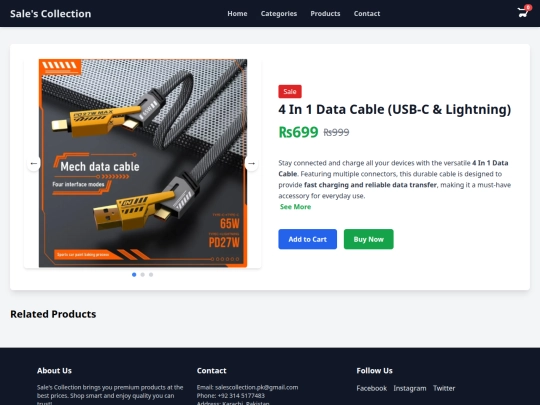Click the Sale's Collection site logo
Screen dimensions: 540x405
51,13
